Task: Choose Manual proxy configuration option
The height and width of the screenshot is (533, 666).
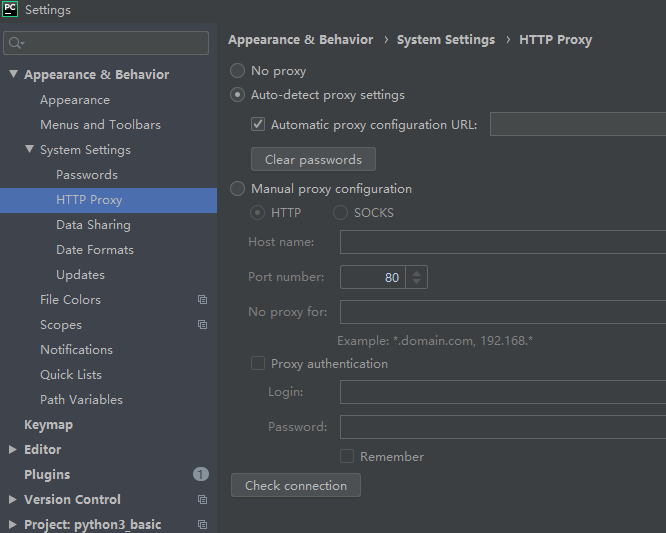Action: click(238, 189)
